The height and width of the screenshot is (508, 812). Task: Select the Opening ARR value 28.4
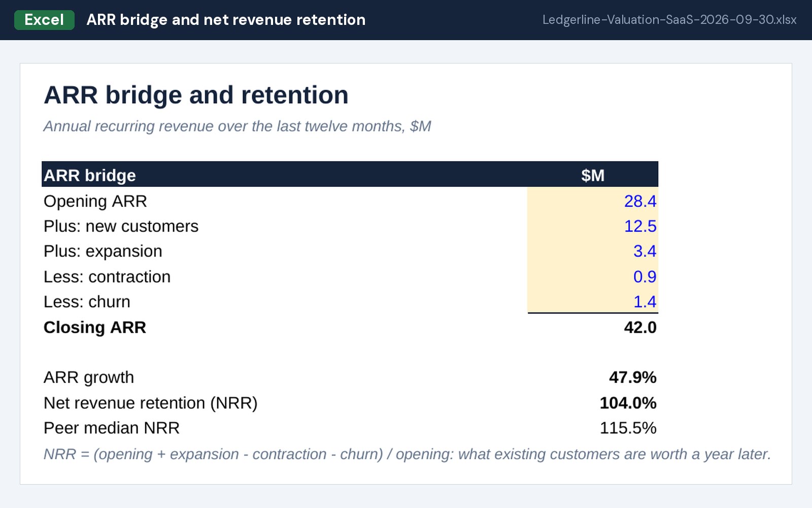pyautogui.click(x=640, y=201)
